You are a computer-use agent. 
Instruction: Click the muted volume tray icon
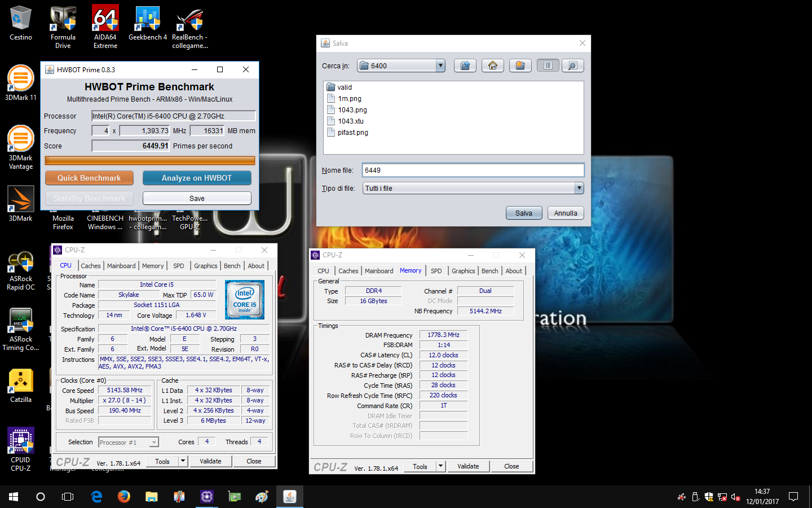tap(736, 497)
